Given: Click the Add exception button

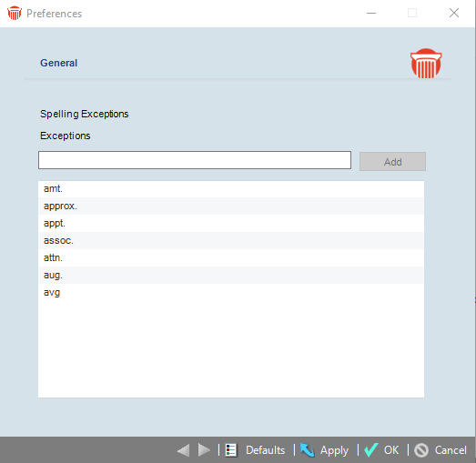Looking at the screenshot, I should tap(392, 161).
